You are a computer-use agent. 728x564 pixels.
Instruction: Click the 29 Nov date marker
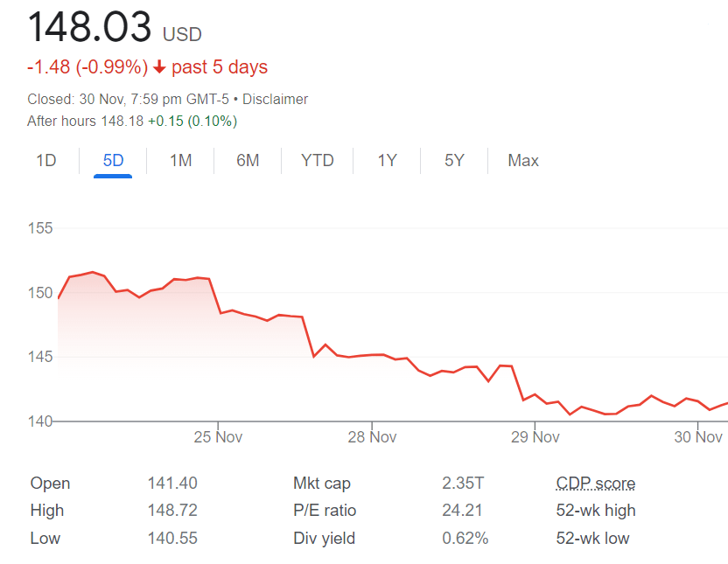[534, 437]
